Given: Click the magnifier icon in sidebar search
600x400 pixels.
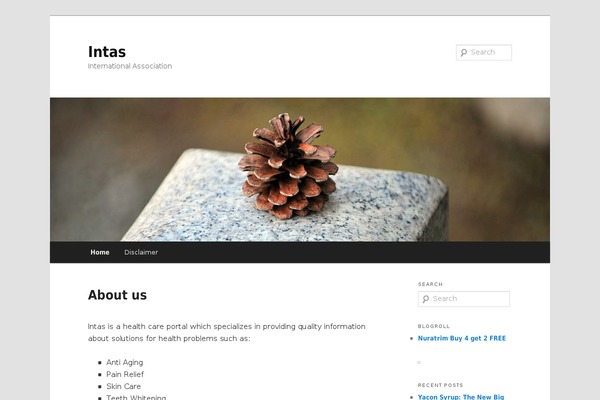Looking at the screenshot, I should click(x=426, y=299).
